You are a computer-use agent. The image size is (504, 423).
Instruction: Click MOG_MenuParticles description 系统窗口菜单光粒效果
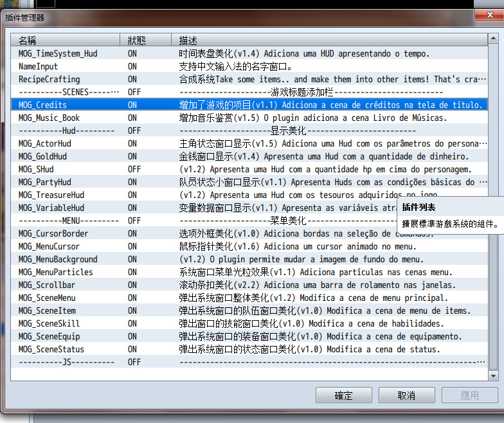pyautogui.click(x=224, y=272)
